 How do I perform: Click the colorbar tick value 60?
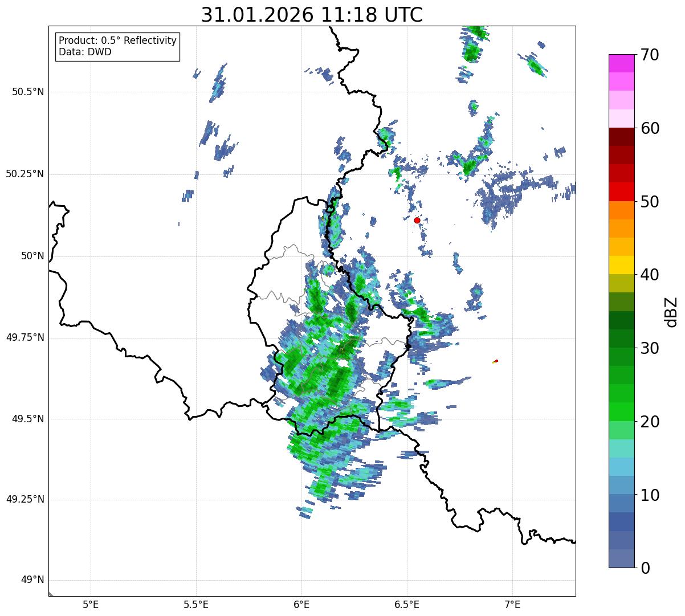coord(650,128)
